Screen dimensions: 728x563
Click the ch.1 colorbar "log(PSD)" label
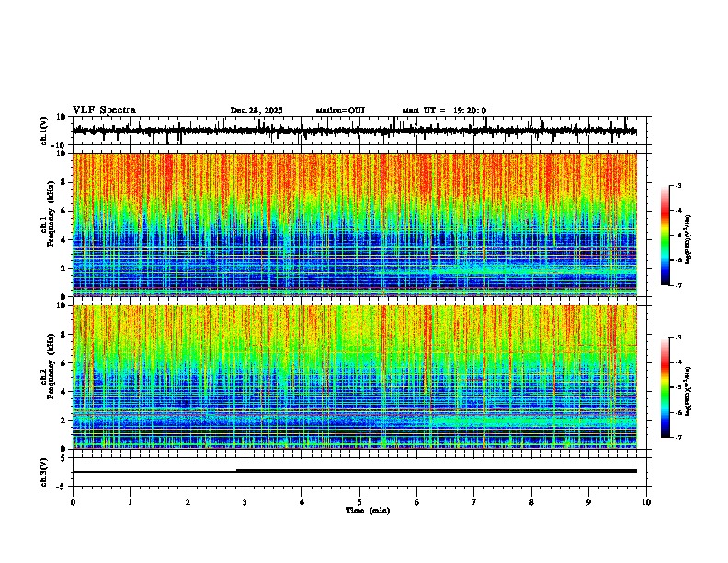pos(688,240)
